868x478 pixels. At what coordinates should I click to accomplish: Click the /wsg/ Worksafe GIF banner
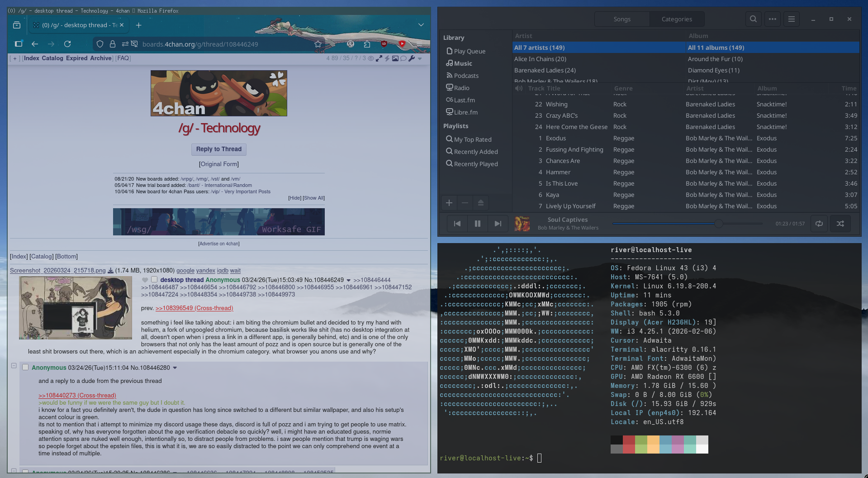(219, 222)
